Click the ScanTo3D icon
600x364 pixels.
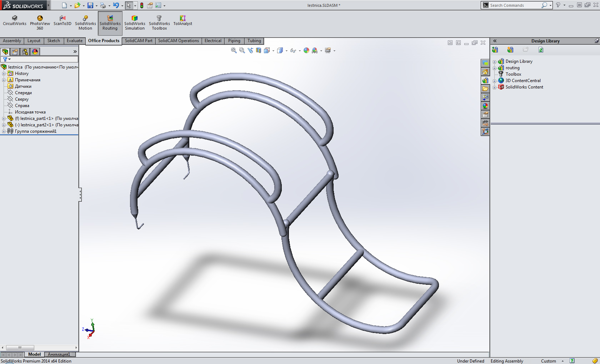click(x=62, y=21)
